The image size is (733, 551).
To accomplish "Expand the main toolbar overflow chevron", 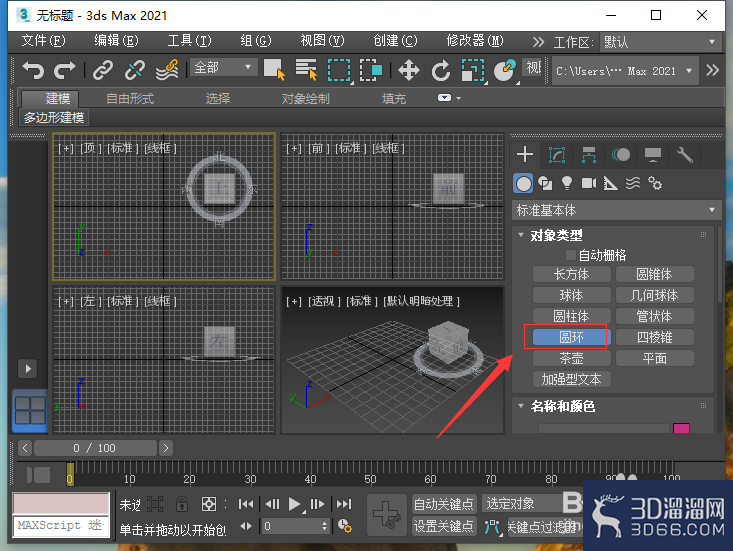I will click(x=712, y=70).
